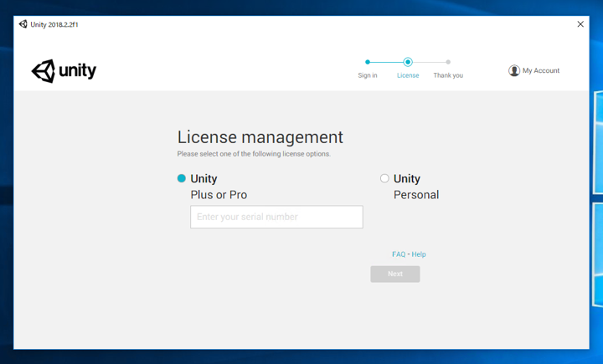The height and width of the screenshot is (364, 603).
Task: Click the License management heading
Action: (x=260, y=137)
